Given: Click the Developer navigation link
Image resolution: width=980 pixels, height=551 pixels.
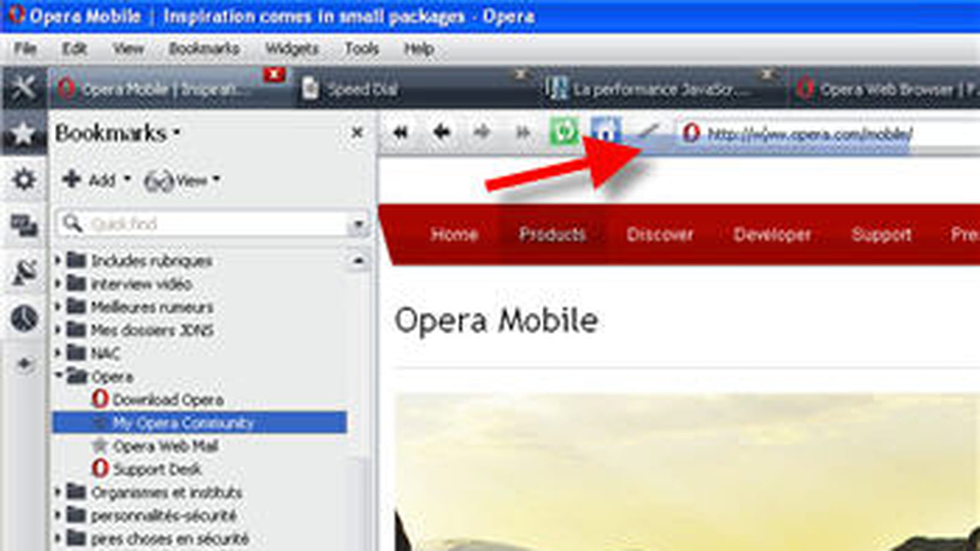Looking at the screenshot, I should pyautogui.click(x=772, y=234).
